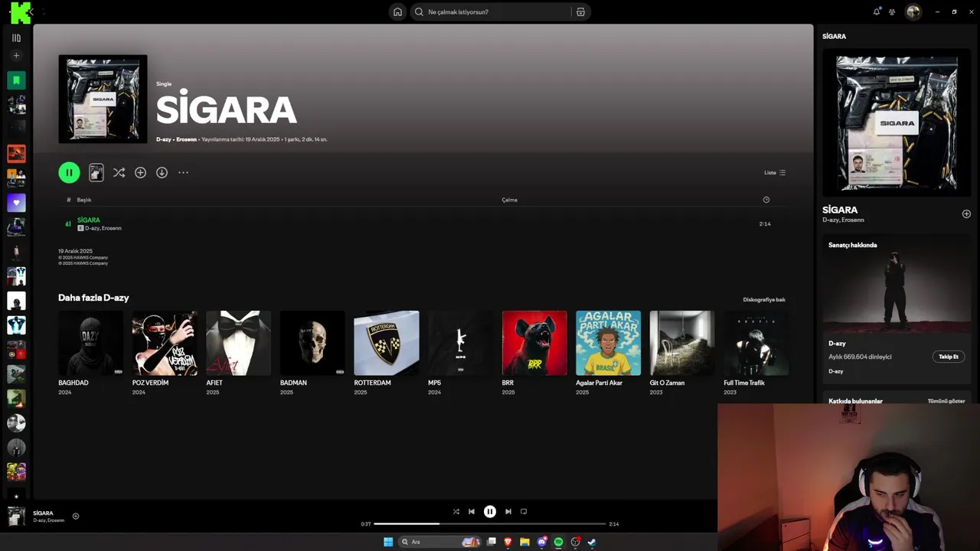Go to the Home page
Image resolution: width=980 pixels, height=551 pixels.
tap(397, 12)
